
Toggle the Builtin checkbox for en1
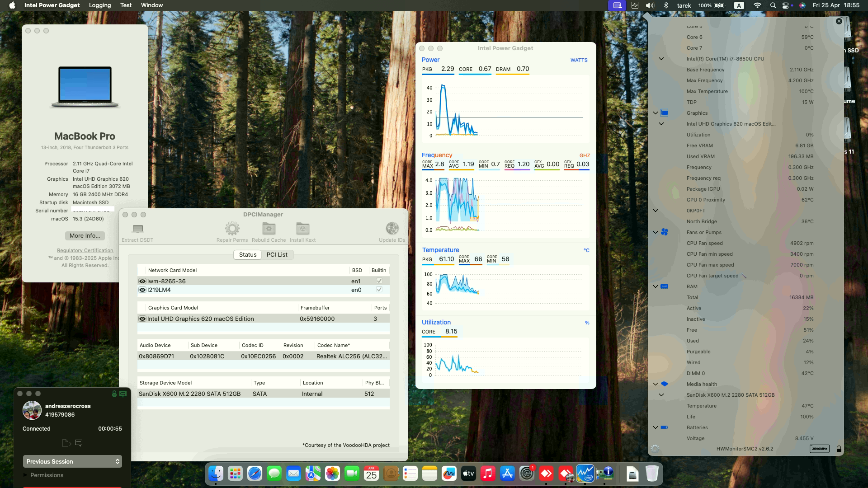[x=379, y=281]
